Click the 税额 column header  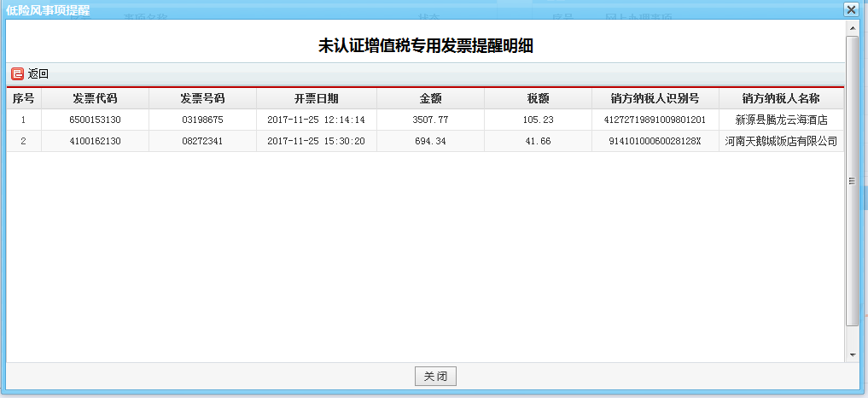pos(538,98)
